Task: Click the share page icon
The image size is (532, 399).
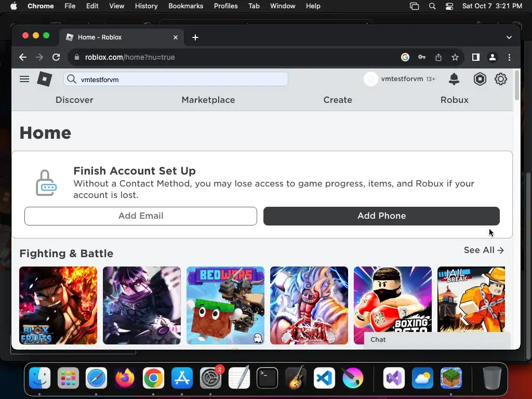Action: tap(438, 57)
